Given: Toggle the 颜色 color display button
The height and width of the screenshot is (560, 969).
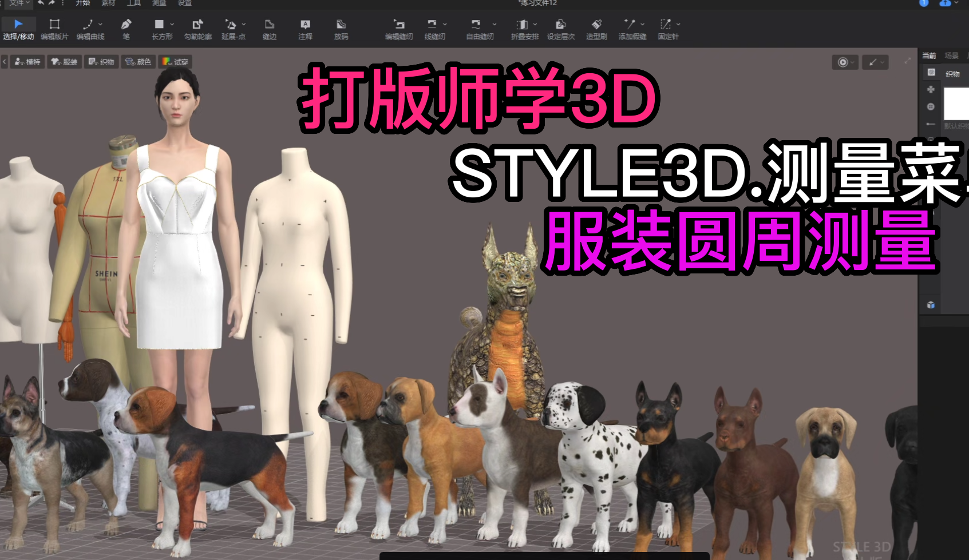Looking at the screenshot, I should tap(138, 62).
